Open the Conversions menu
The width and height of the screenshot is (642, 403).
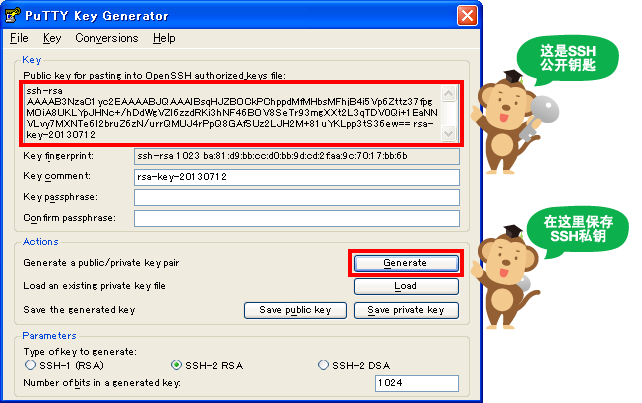[x=106, y=38]
